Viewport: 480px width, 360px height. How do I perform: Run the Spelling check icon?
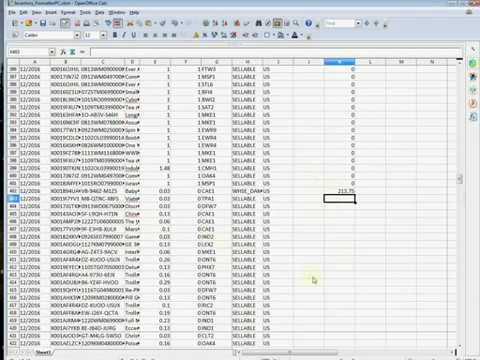coord(108,23)
